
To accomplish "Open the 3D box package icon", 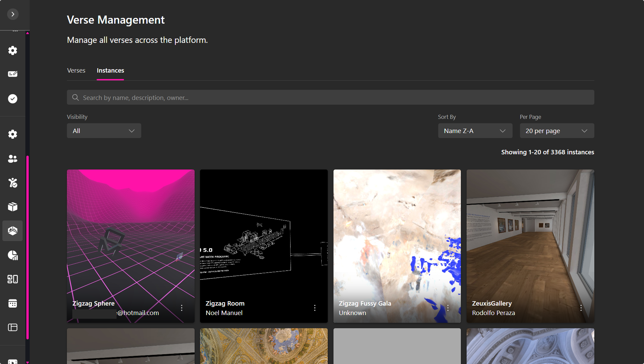I will [13, 207].
